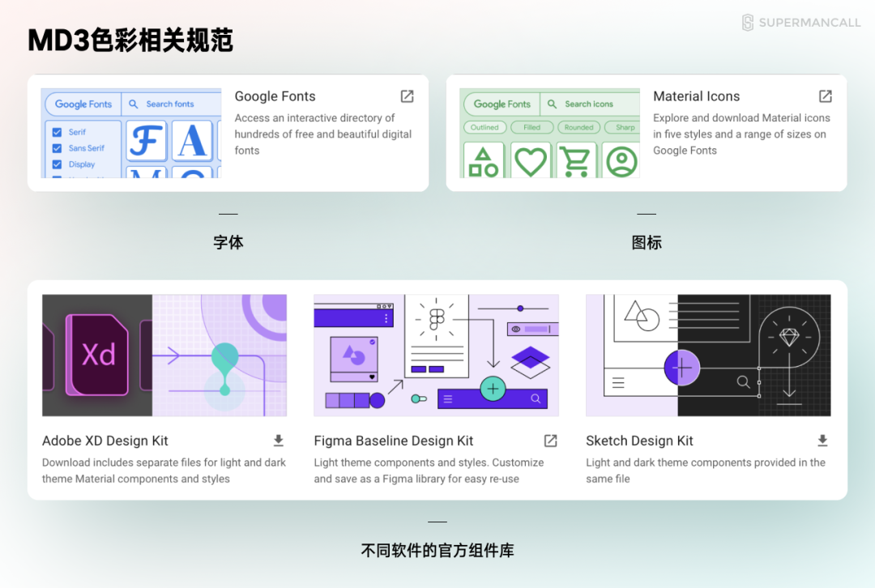Viewport: 875px width, 588px height.
Task: Click the heart icon in icons preview
Action: point(530,162)
